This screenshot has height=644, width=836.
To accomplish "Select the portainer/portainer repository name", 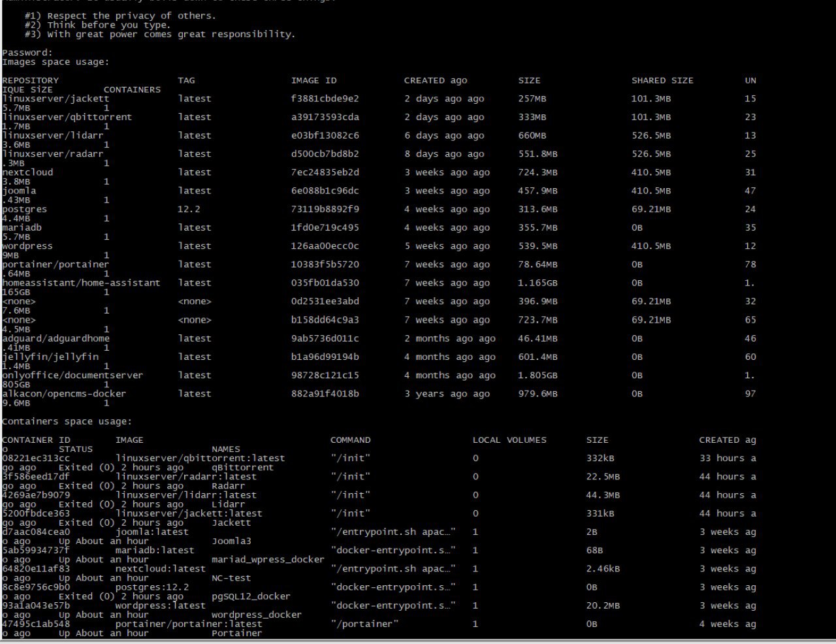I will [56, 265].
